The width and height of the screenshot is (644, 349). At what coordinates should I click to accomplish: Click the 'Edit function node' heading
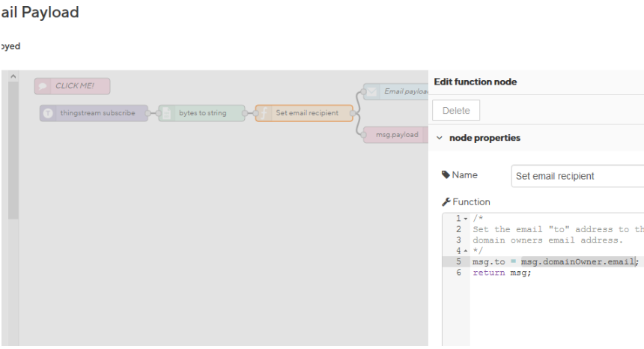(476, 82)
